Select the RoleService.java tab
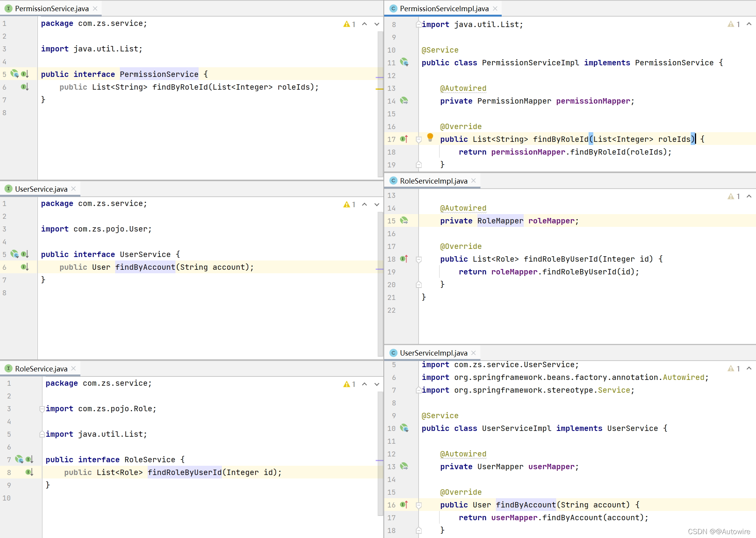 41,369
